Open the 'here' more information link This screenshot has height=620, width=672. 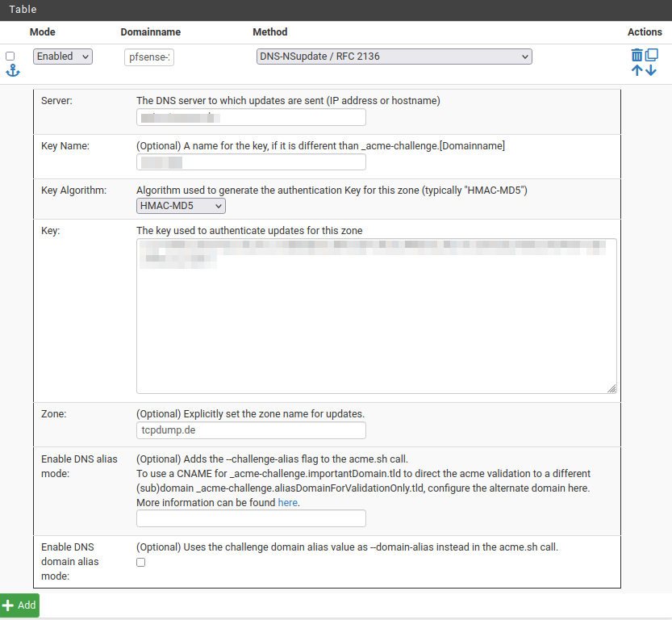(x=288, y=502)
